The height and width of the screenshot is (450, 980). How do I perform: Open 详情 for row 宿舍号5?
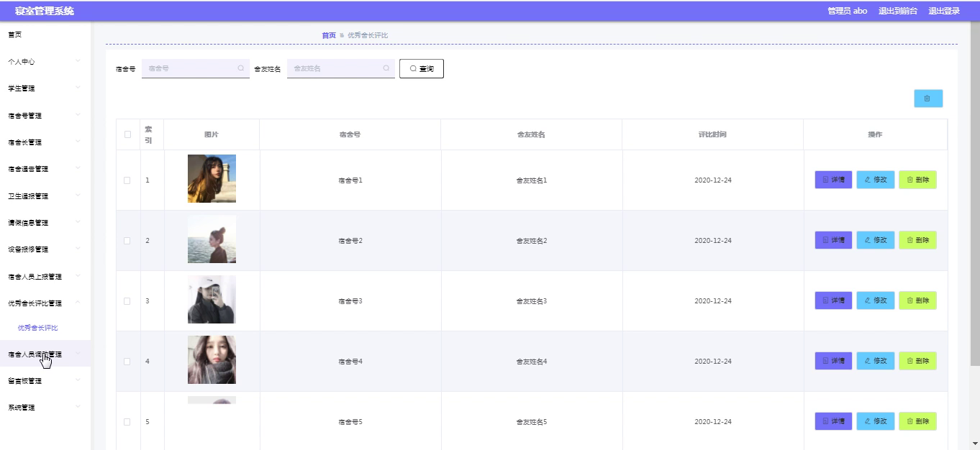[x=833, y=421]
